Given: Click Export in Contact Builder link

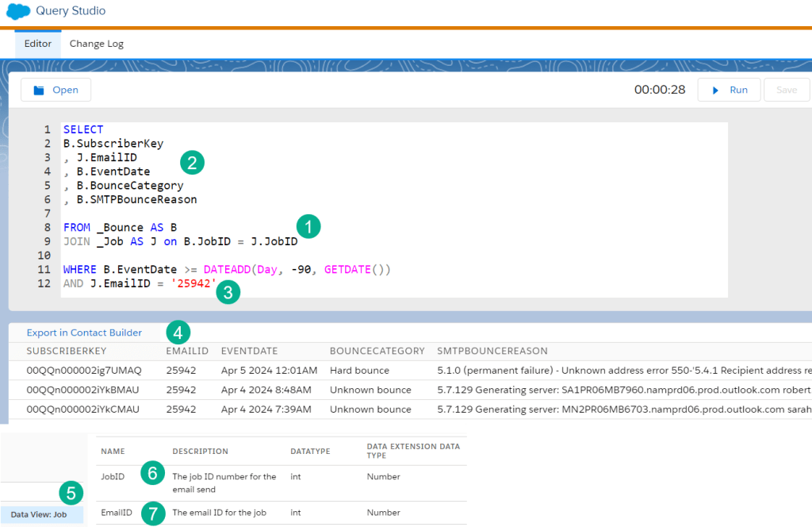Looking at the screenshot, I should pyautogui.click(x=84, y=333).
